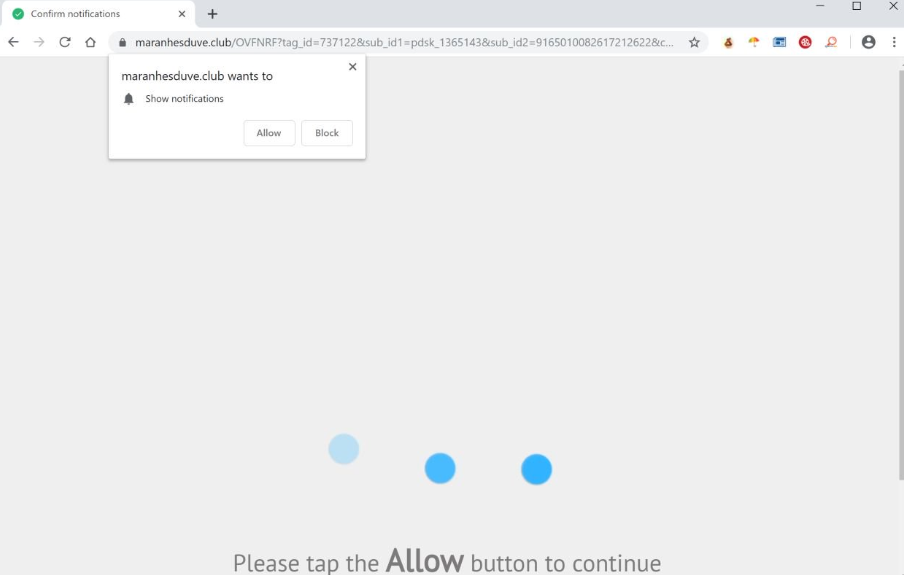Click the Allow notifications button
904x575 pixels.
269,133
